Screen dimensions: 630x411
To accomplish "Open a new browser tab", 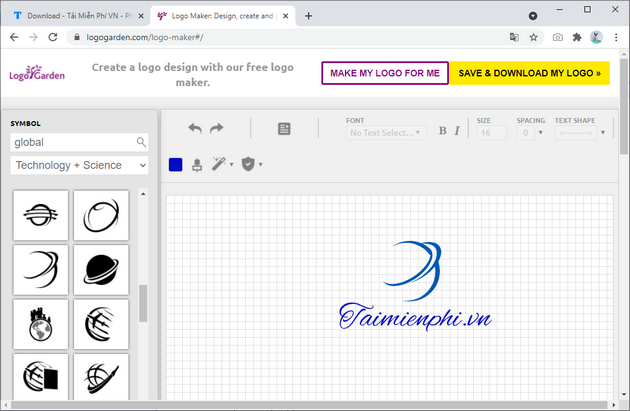I will [308, 16].
